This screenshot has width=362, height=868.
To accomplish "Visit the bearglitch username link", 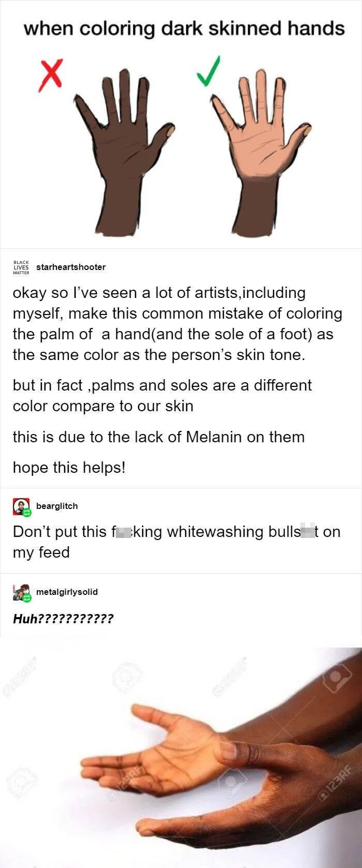I will 57,506.
